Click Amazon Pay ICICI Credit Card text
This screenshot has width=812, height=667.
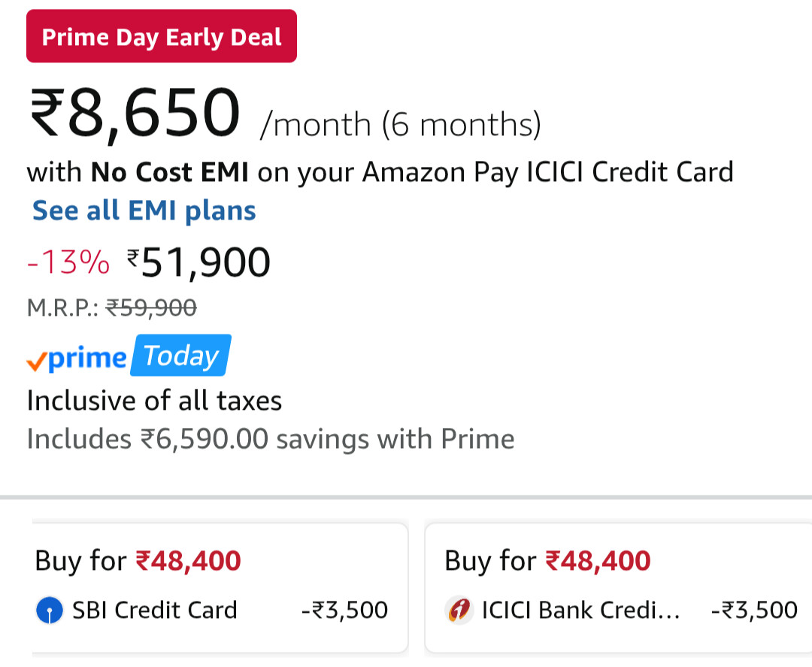[x=548, y=172]
